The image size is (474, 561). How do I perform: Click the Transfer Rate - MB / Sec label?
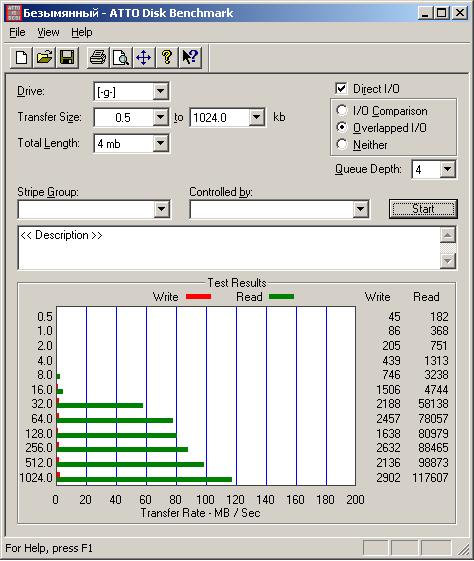click(x=200, y=513)
